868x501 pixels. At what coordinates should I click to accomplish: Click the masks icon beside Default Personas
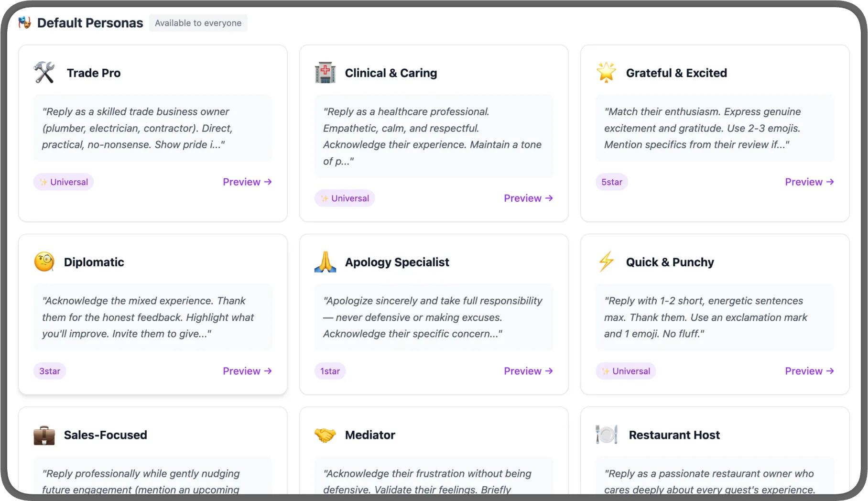[25, 22]
